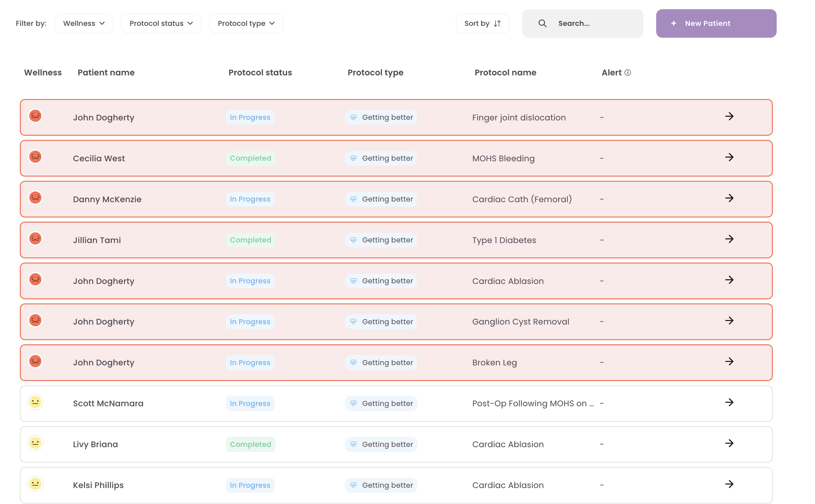Viewport: 815px width, 504px height.
Task: Open the Sort by menu
Action: click(482, 23)
